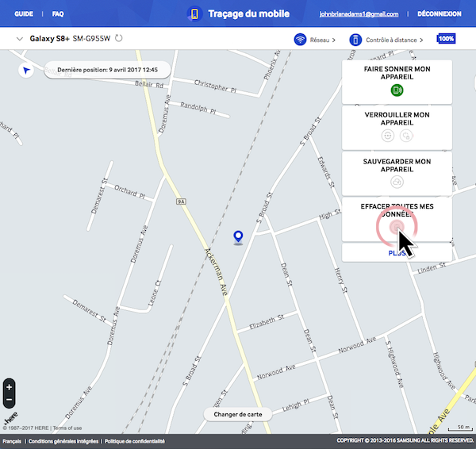The image size is (476, 449).
Task: Click the Wi-Fi Réseau icon
Action: pos(300,40)
